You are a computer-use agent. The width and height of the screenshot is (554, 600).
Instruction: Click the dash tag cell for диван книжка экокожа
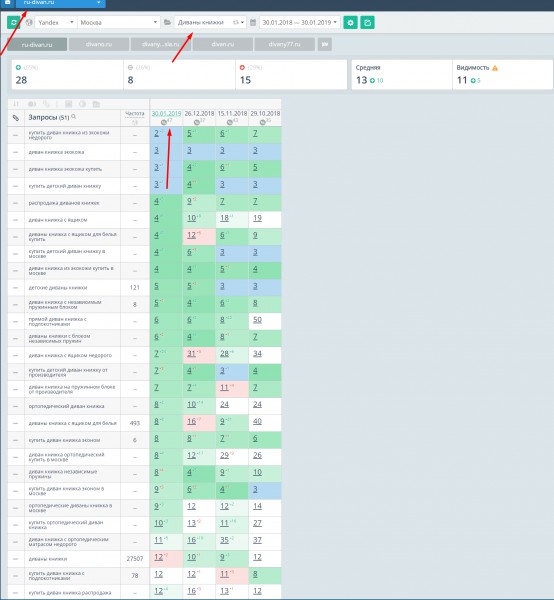point(16,152)
